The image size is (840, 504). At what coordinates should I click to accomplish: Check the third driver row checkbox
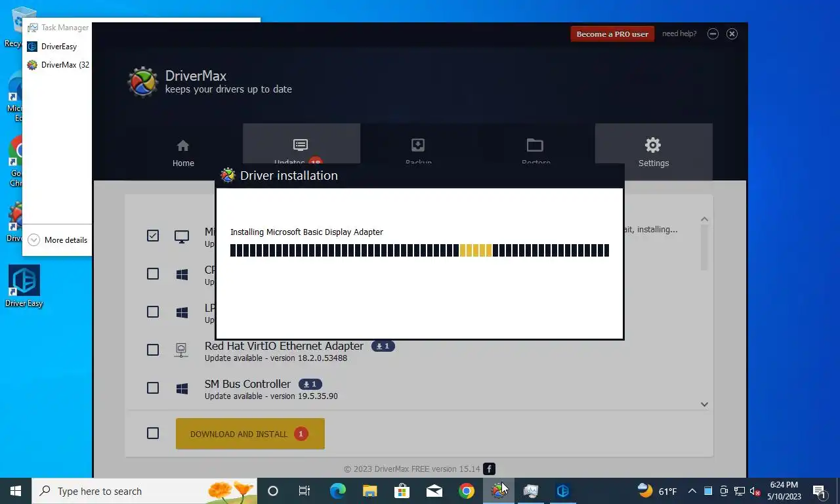tap(153, 312)
